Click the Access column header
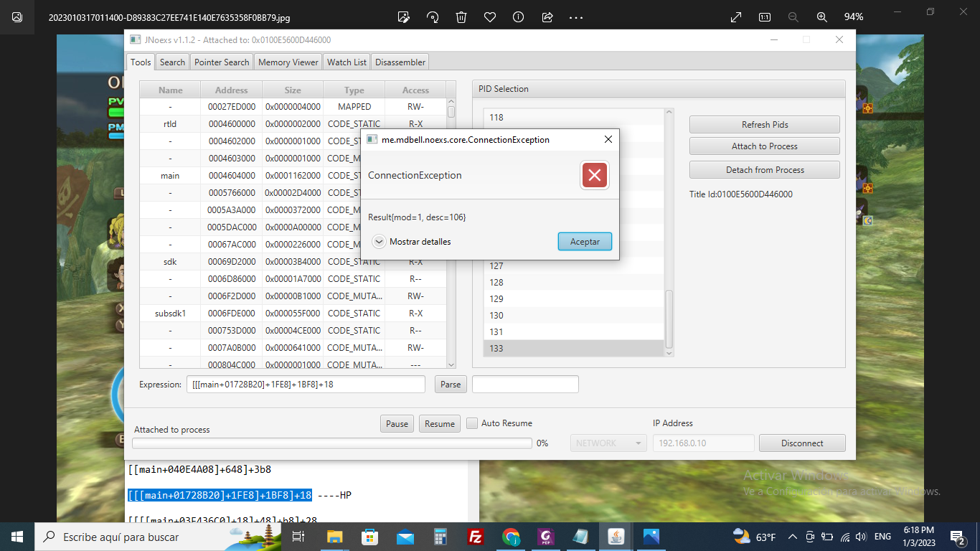980x551 pixels. coord(415,90)
